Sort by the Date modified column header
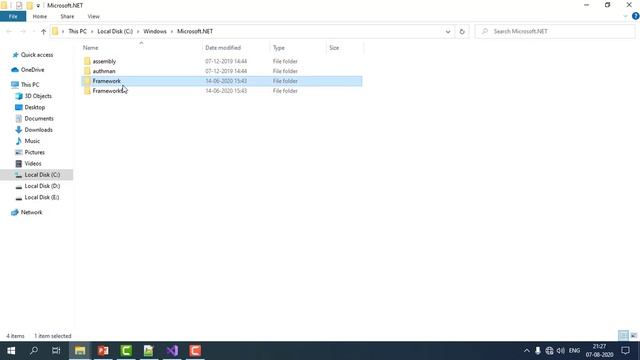 (223, 48)
